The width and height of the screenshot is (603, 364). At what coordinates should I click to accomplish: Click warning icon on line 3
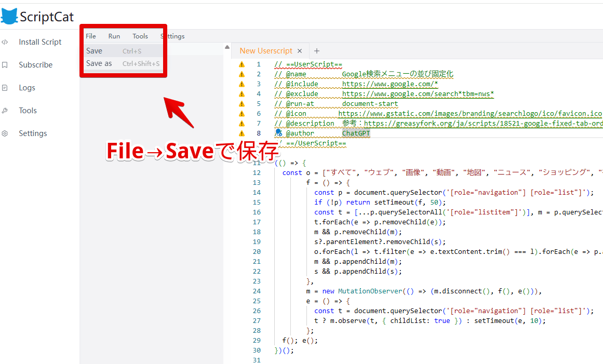click(242, 84)
